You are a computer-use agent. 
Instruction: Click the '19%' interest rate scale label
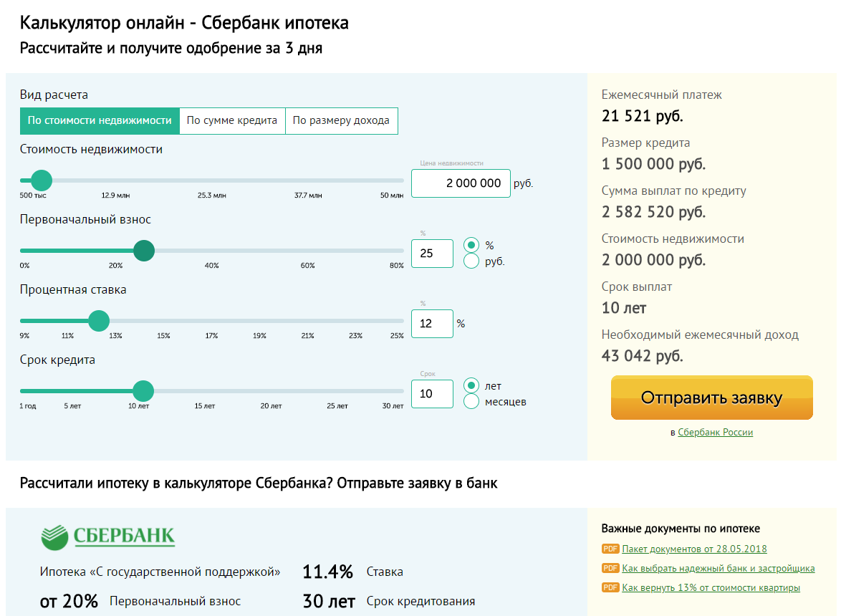(x=259, y=336)
